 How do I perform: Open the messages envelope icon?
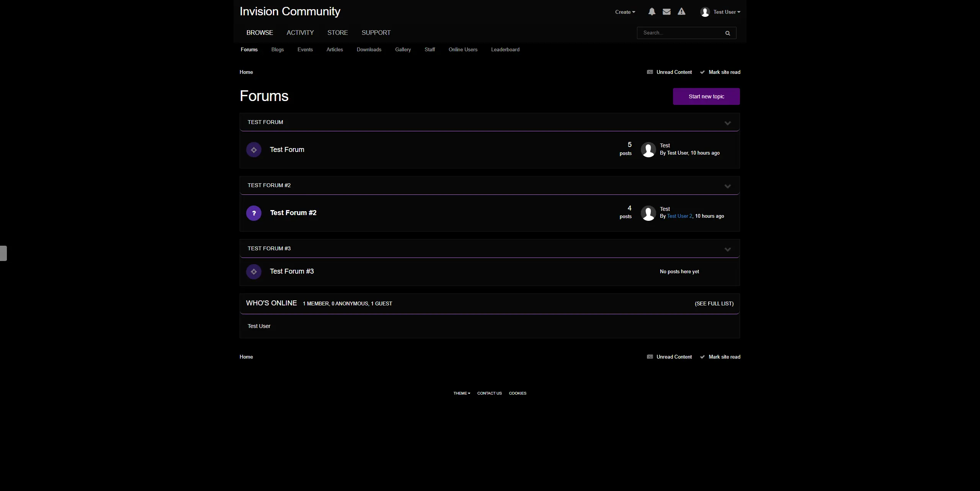pyautogui.click(x=666, y=11)
